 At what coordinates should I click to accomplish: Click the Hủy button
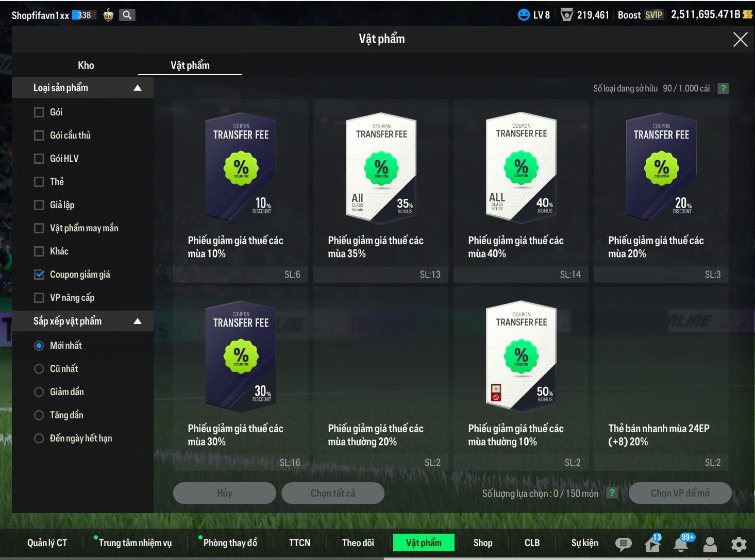225,493
